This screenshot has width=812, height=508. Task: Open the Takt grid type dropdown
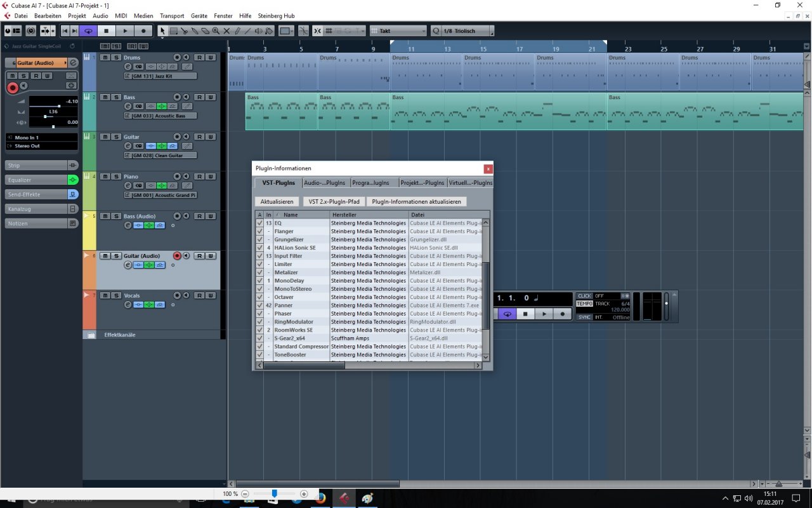399,30
